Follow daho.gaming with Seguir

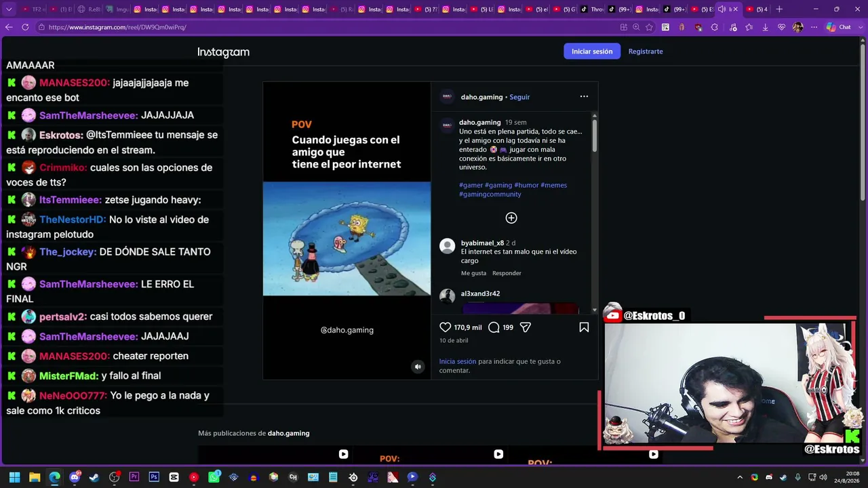pos(519,97)
